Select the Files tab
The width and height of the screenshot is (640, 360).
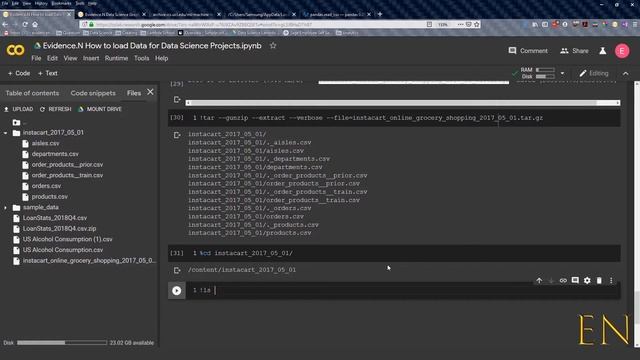pos(134,93)
